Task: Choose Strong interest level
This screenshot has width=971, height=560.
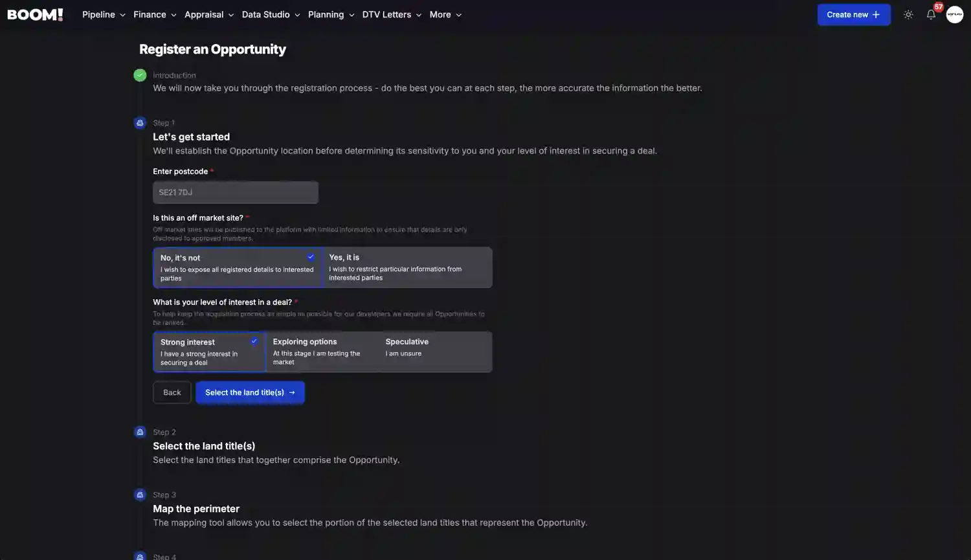Action: point(209,352)
